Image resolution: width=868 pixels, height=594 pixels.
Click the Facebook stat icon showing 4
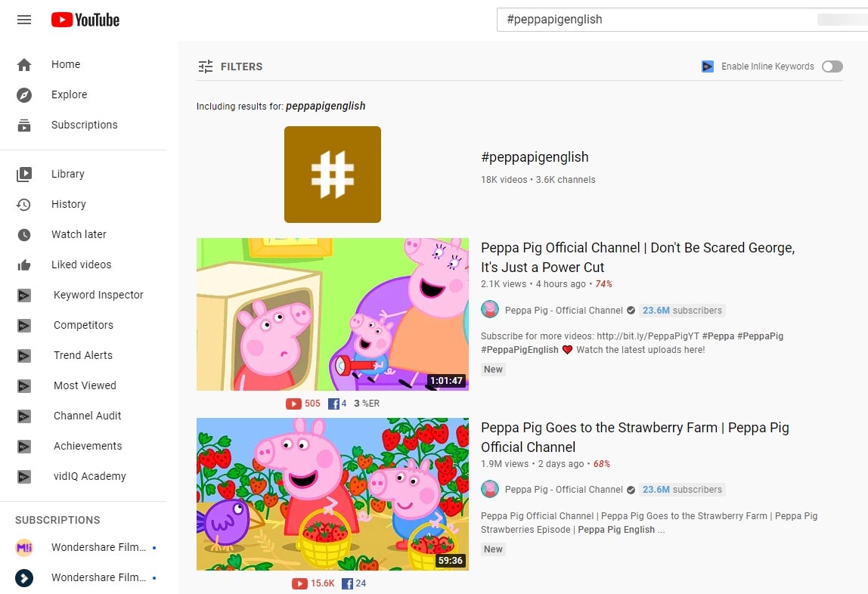click(333, 404)
